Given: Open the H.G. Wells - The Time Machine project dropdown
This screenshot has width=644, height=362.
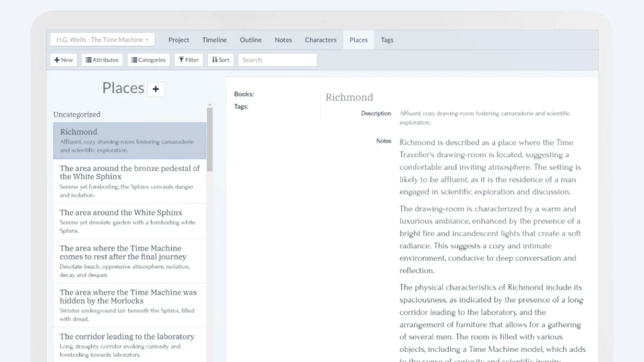Looking at the screenshot, I should pos(103,40).
